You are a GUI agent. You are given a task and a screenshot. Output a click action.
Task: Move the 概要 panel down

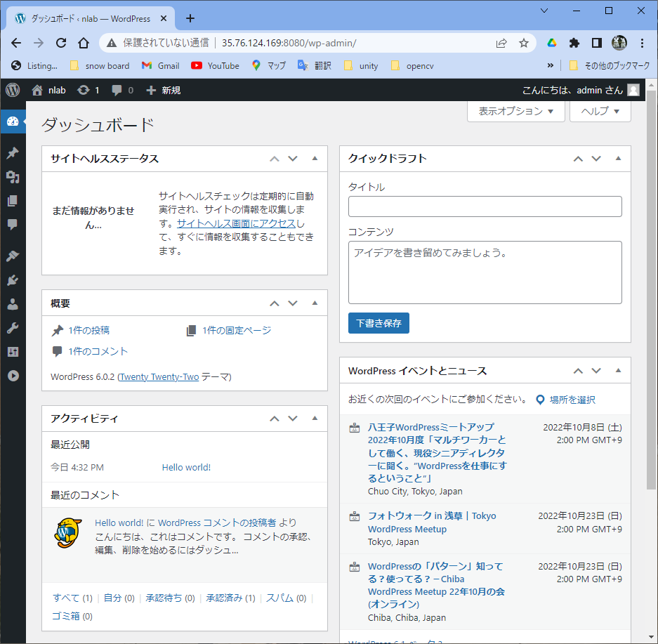[293, 303]
